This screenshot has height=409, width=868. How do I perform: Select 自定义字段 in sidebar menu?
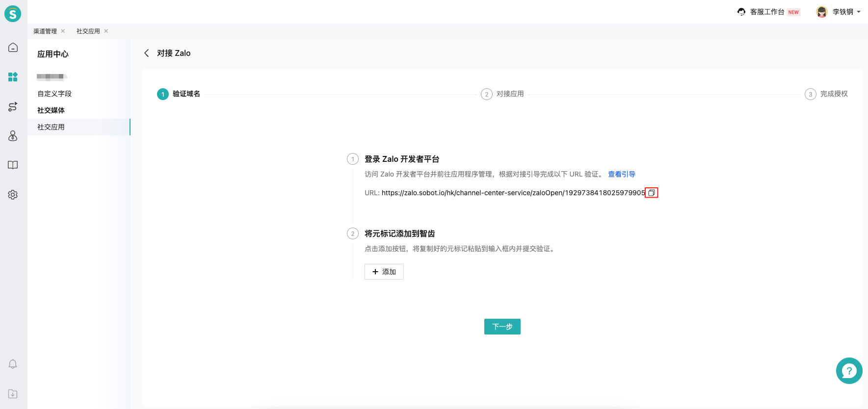click(x=54, y=94)
